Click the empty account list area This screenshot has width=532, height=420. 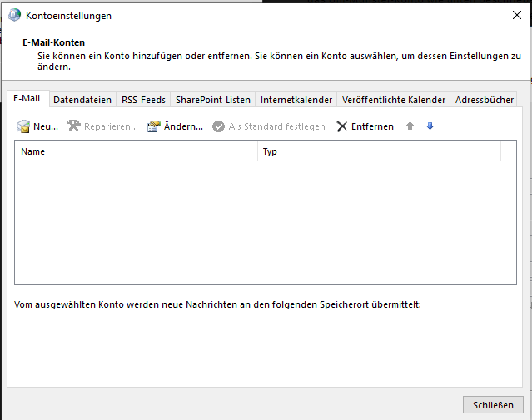pos(265,221)
